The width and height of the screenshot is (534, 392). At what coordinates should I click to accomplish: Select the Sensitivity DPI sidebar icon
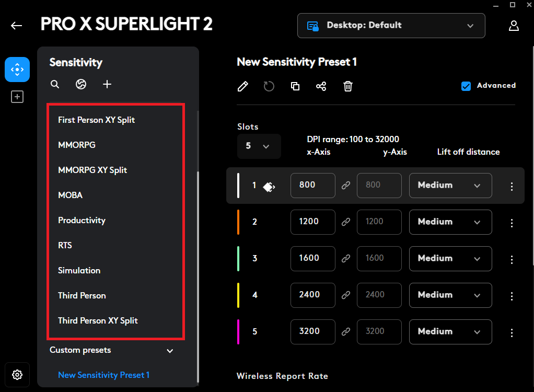click(x=17, y=70)
